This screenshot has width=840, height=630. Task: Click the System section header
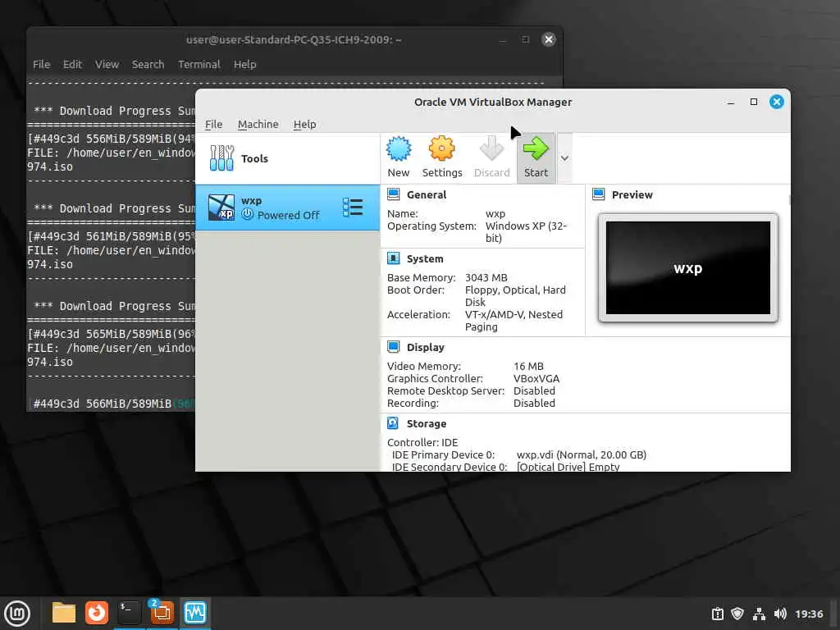tap(425, 259)
